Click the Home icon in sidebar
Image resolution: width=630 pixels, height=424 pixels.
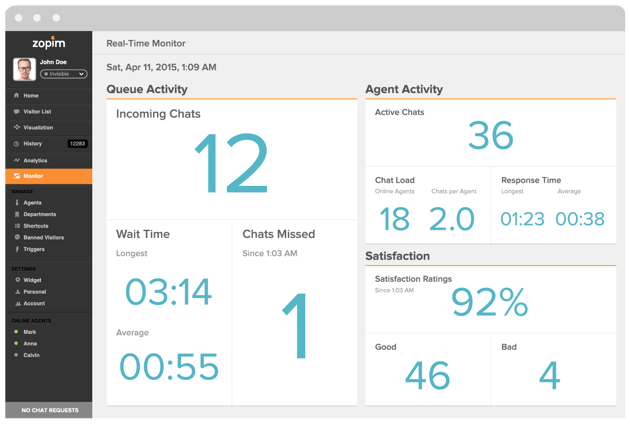[x=16, y=96]
